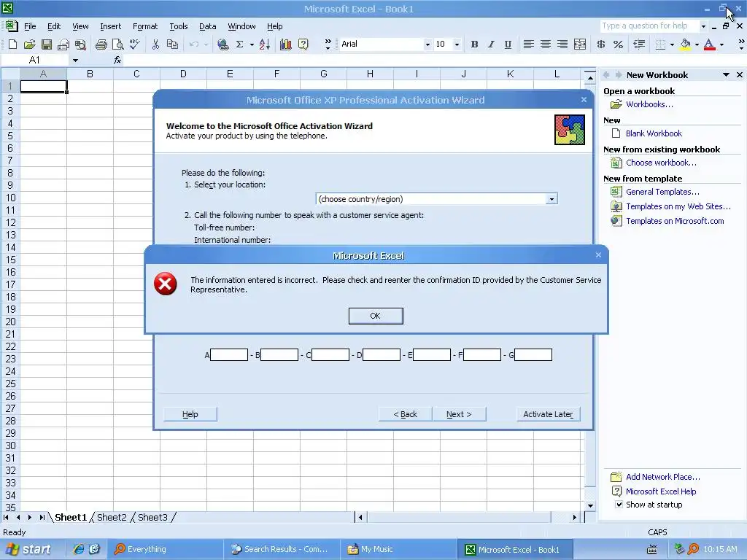Click the vertical scrollbar down arrow
Image resolution: width=747 pixels, height=560 pixels.
tap(590, 506)
